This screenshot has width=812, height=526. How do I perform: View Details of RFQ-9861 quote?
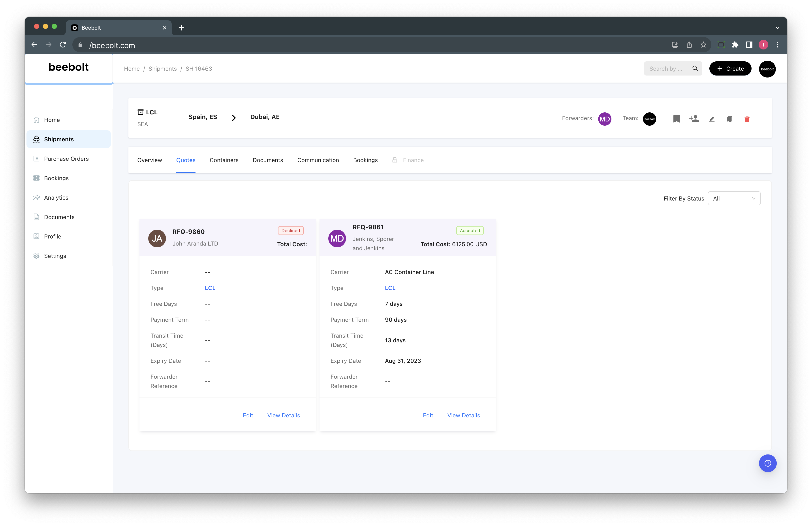point(463,415)
